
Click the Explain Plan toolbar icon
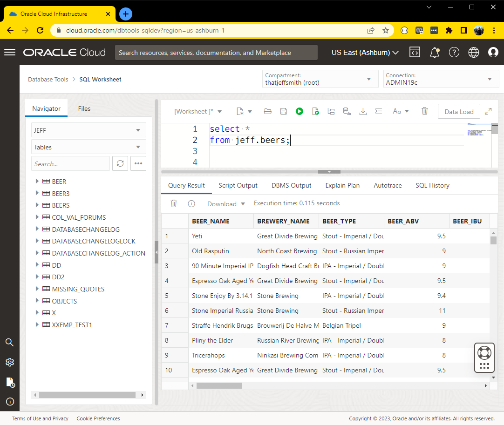[x=331, y=111]
